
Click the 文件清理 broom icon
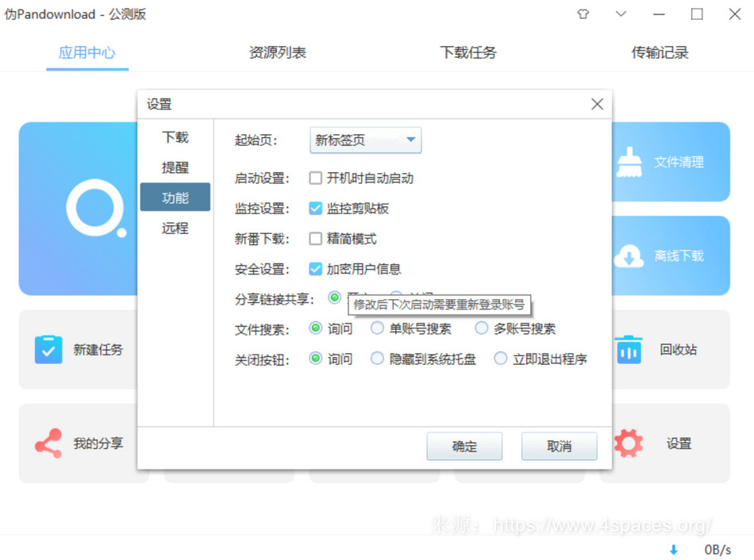629,162
